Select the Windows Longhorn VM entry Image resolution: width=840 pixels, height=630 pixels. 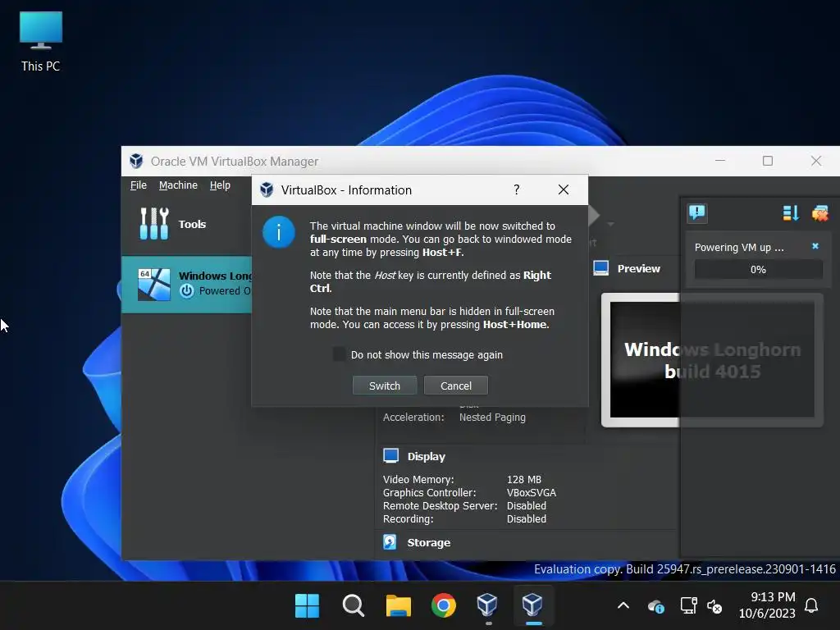pos(187,284)
